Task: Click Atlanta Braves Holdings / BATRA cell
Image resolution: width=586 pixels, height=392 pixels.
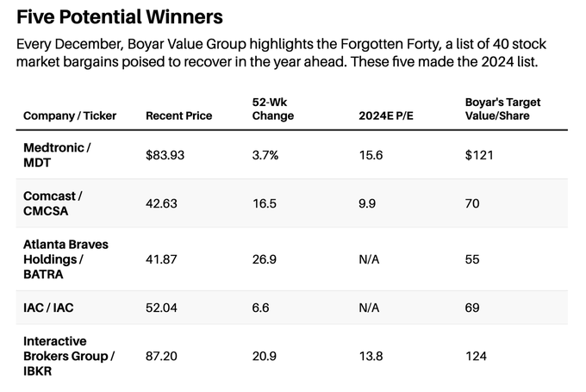Action: tap(65, 259)
